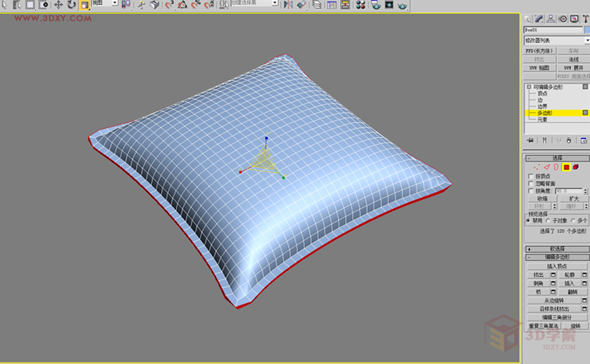The image size is (590, 364).
Task: Switch to the Hierarchy panel tab
Action: pos(550,19)
